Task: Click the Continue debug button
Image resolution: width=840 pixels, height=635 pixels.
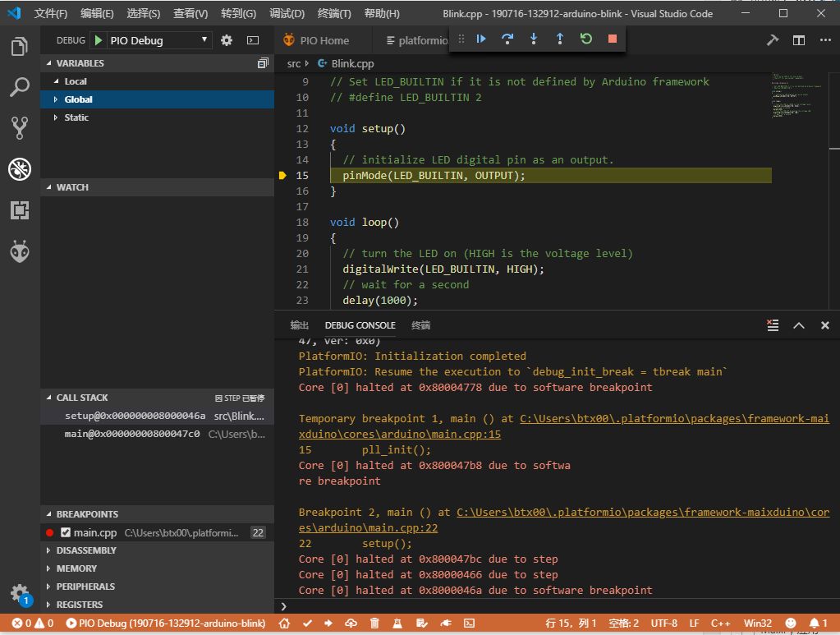Action: click(482, 39)
